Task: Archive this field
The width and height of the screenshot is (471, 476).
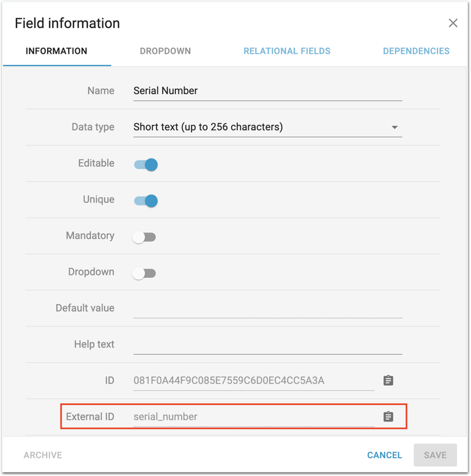Action: (43, 455)
